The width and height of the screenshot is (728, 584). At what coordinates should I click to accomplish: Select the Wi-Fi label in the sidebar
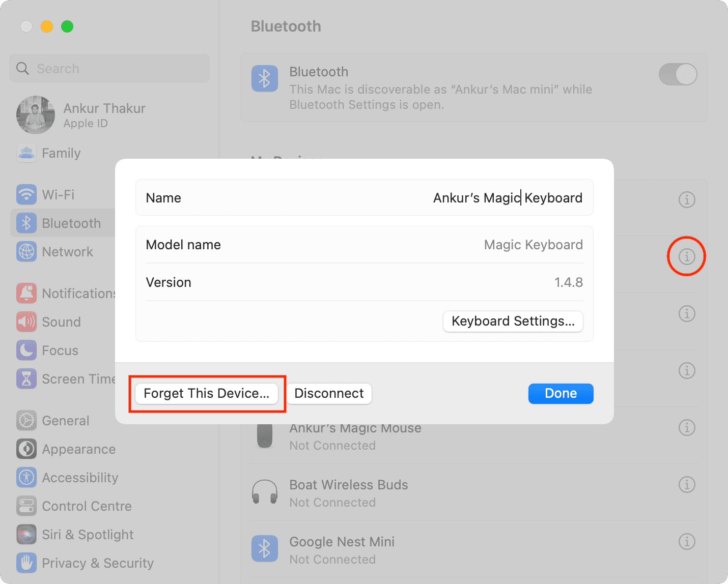pyautogui.click(x=58, y=194)
